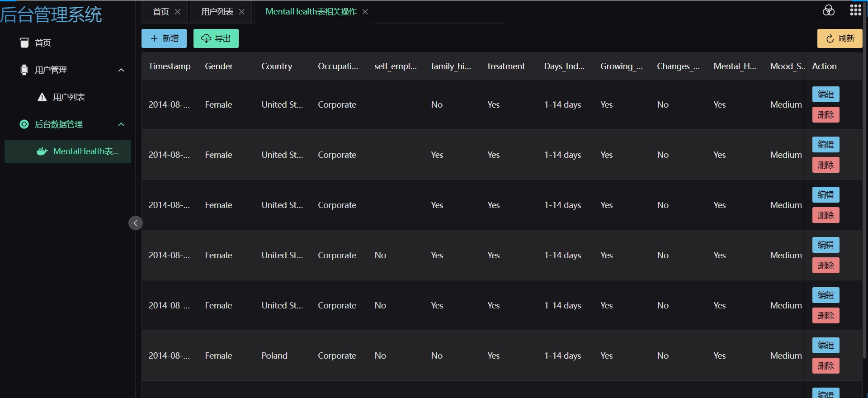Image resolution: width=868 pixels, height=398 pixels.
Task: Click the 导出 export button
Action: pos(216,38)
